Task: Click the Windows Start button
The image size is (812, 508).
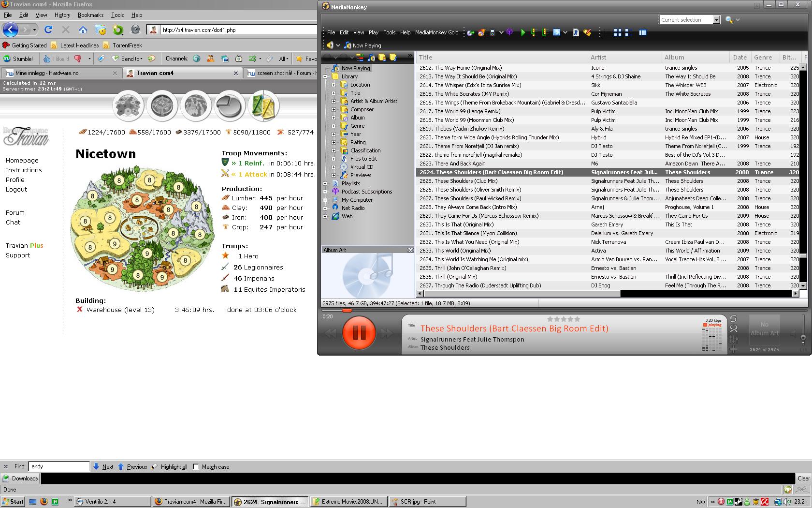Action: tap(13, 502)
